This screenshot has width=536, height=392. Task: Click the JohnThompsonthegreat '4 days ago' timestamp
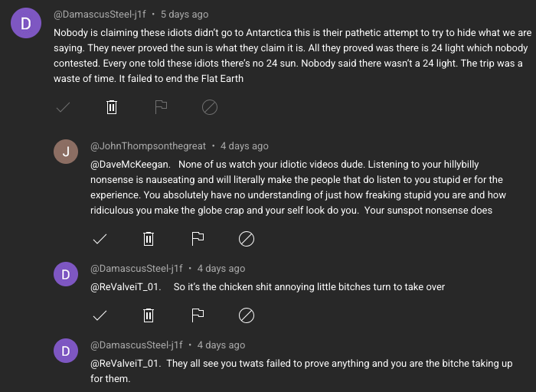(244, 146)
